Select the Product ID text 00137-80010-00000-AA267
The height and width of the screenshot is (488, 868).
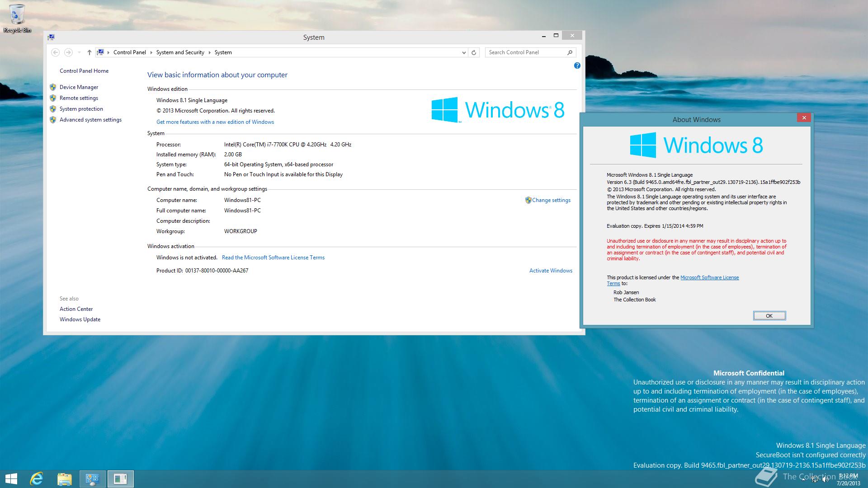coord(217,271)
